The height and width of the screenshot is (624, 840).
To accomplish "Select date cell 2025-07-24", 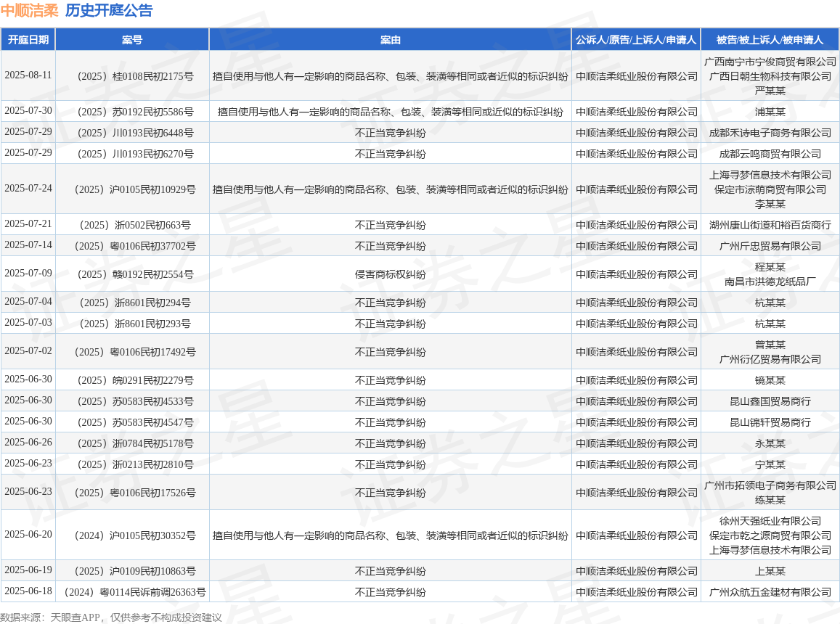I will pos(28,189).
